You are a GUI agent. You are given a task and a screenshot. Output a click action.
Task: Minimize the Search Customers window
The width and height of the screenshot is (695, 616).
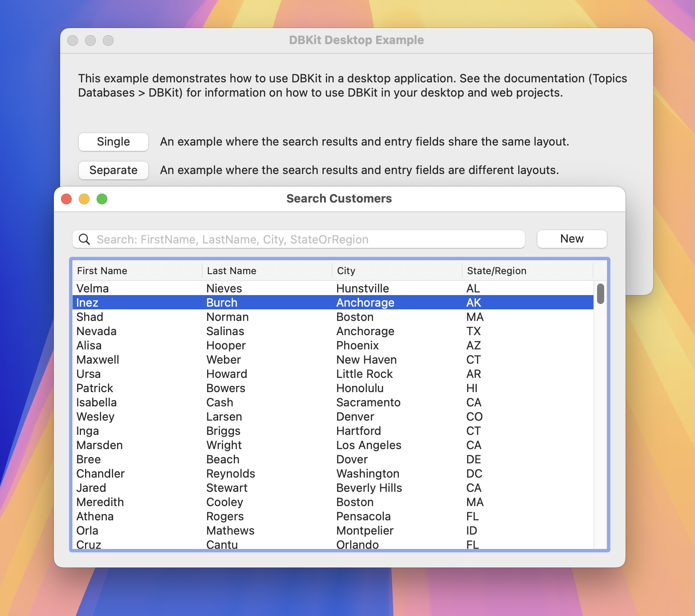pos(84,199)
